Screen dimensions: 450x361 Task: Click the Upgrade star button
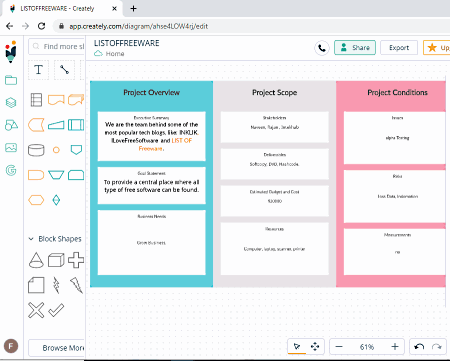pyautogui.click(x=437, y=48)
